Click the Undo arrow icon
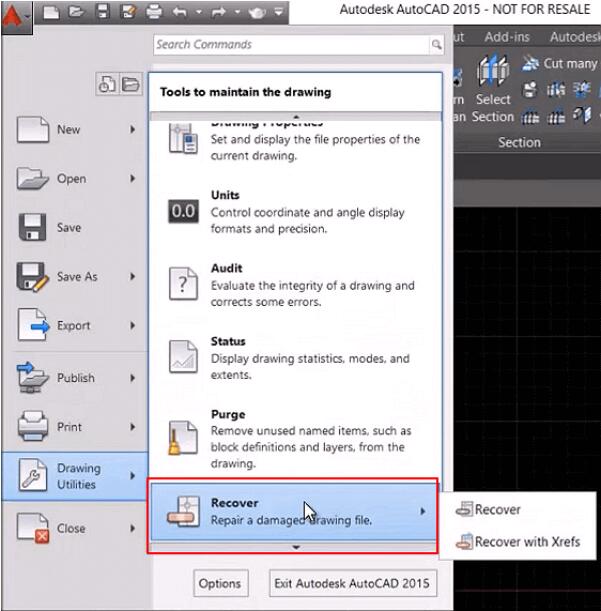 180,12
